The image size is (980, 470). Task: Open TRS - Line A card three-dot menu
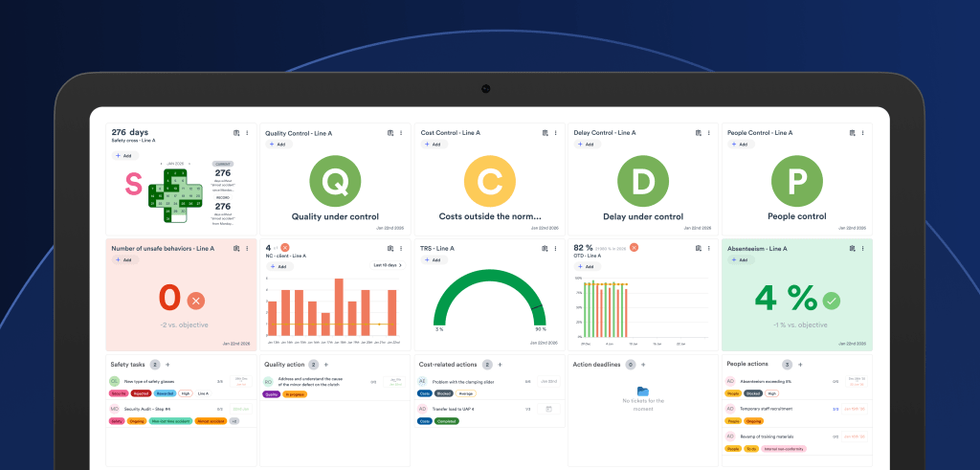coord(556,248)
